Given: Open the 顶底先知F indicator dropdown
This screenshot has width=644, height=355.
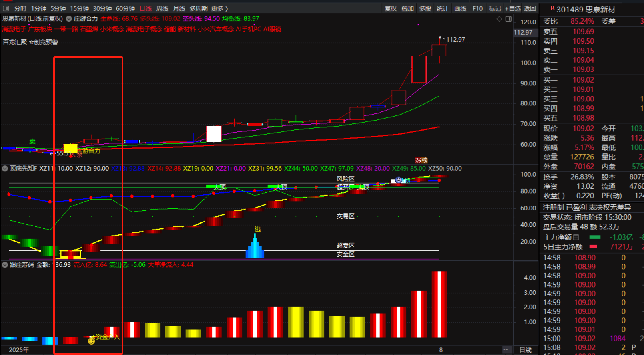Looking at the screenshot, I should click(x=5, y=169).
